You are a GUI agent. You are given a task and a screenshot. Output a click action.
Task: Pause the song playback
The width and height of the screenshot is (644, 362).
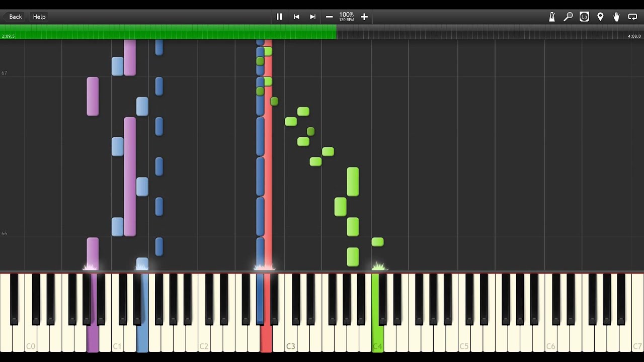[279, 17]
